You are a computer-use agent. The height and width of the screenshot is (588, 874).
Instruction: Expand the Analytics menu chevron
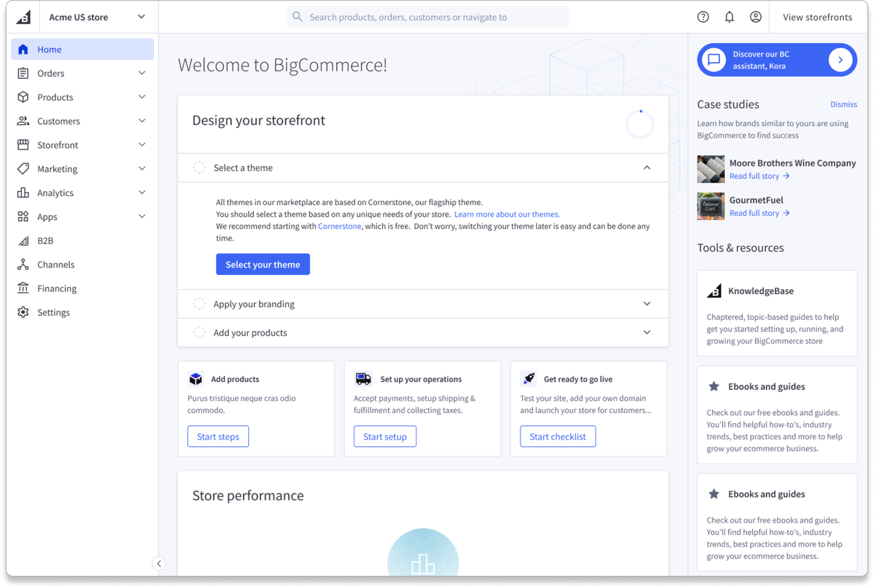point(142,193)
